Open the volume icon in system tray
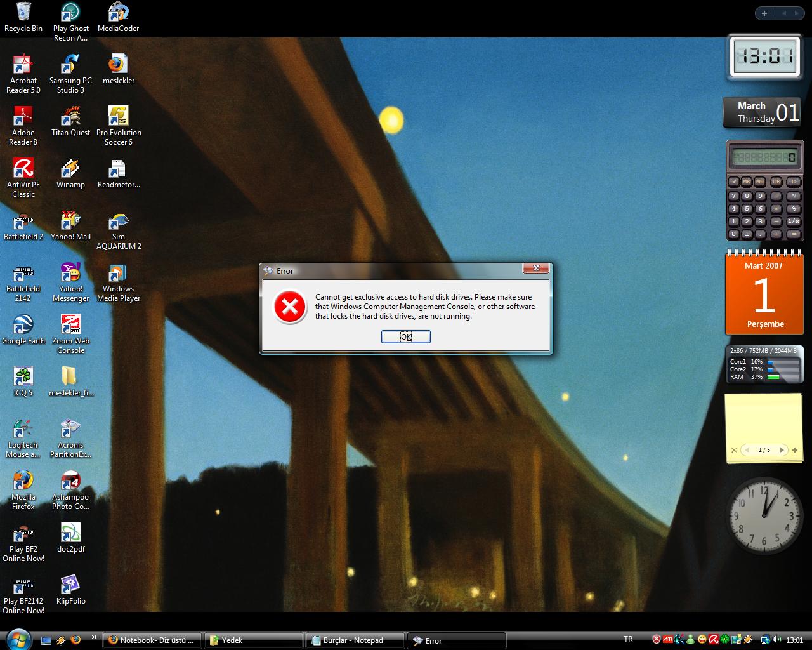The width and height of the screenshot is (812, 650). (x=777, y=640)
